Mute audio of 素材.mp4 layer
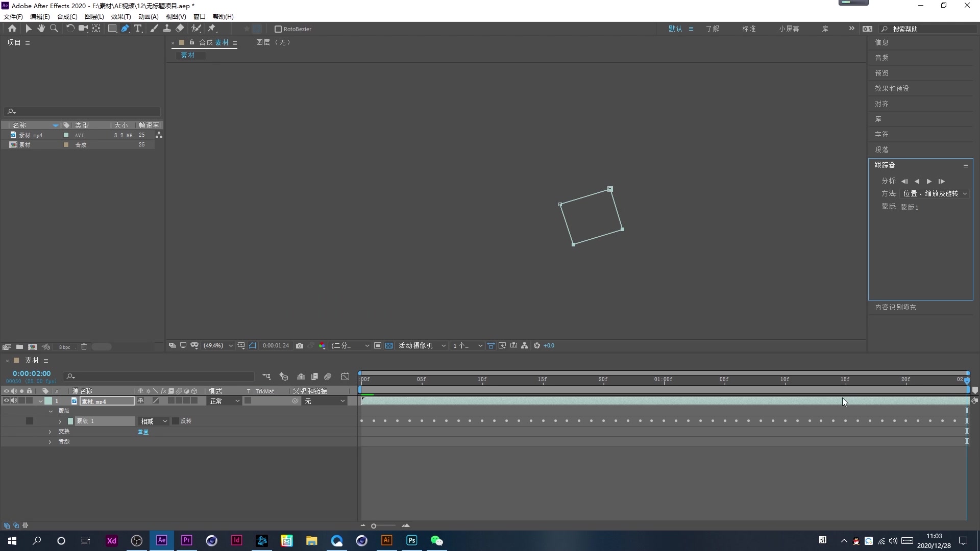Screen dimensions: 980x551 click(x=14, y=401)
